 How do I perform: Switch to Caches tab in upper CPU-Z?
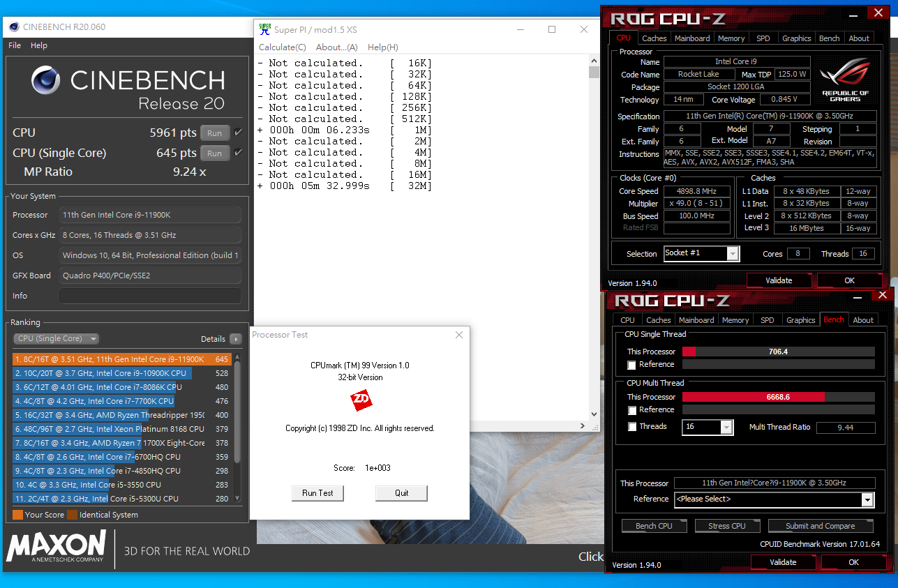(654, 38)
